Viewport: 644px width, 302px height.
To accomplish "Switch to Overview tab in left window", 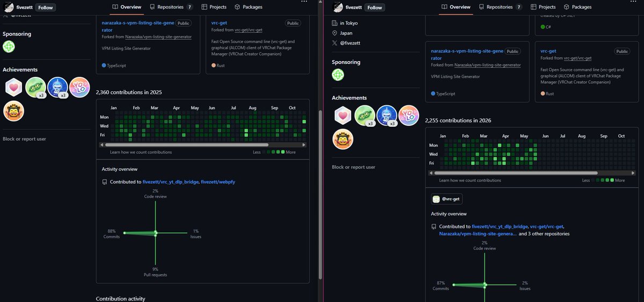I will [x=127, y=7].
